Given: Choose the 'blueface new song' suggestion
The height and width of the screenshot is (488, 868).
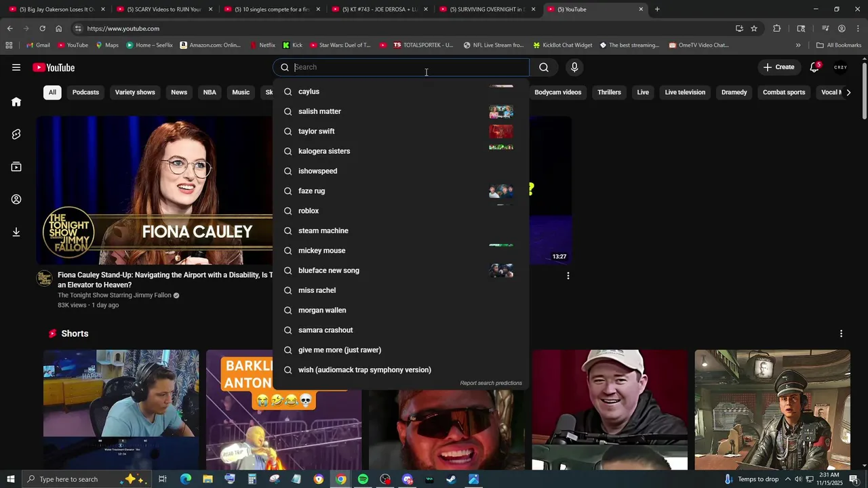Looking at the screenshot, I should point(401,270).
